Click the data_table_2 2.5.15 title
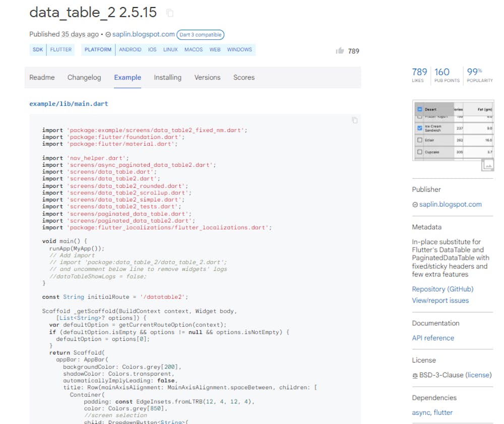This screenshot has height=424, width=504. [93, 13]
